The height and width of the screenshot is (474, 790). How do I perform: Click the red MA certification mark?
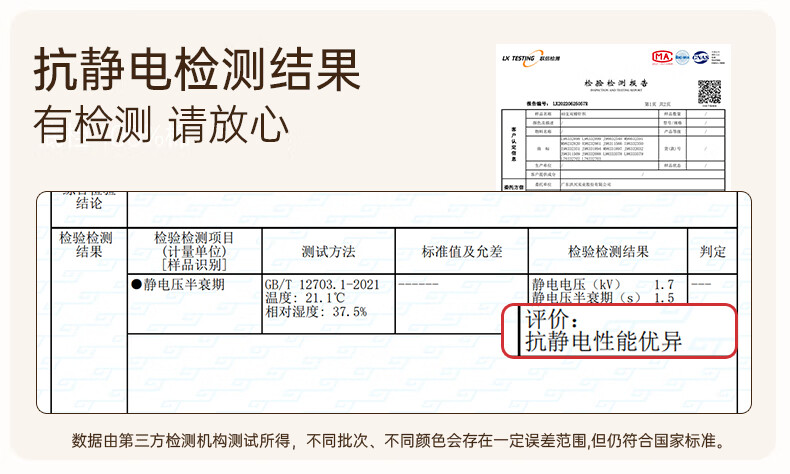coord(659,57)
